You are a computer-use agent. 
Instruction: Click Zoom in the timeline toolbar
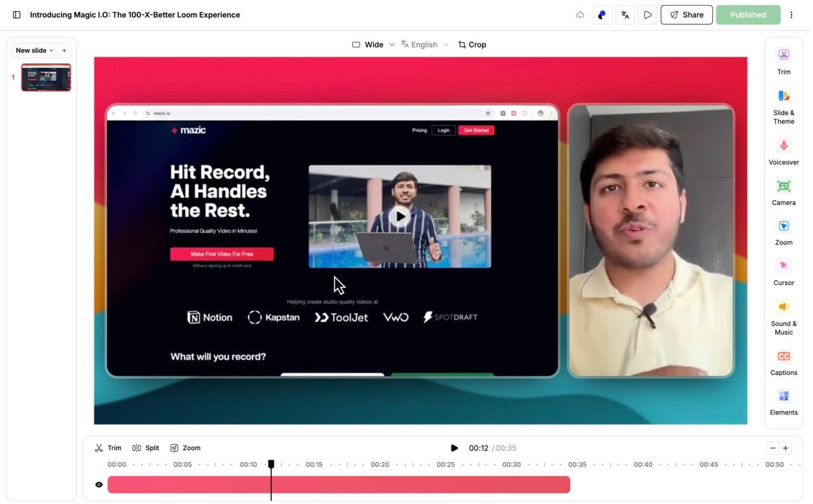point(185,448)
